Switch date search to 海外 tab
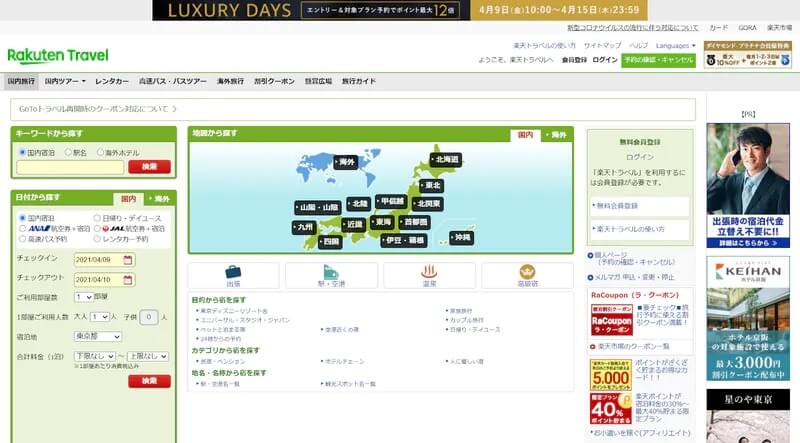This screenshot has height=443, width=800. [x=159, y=199]
